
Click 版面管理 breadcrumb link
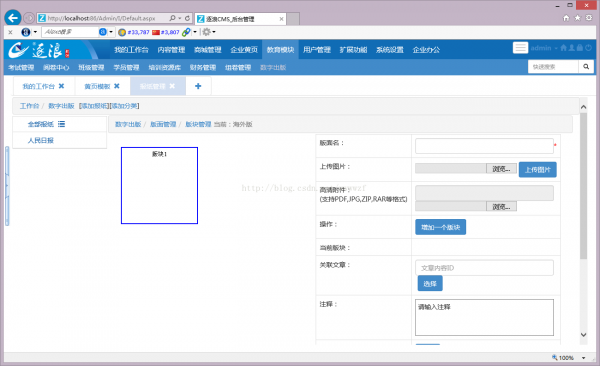point(163,124)
